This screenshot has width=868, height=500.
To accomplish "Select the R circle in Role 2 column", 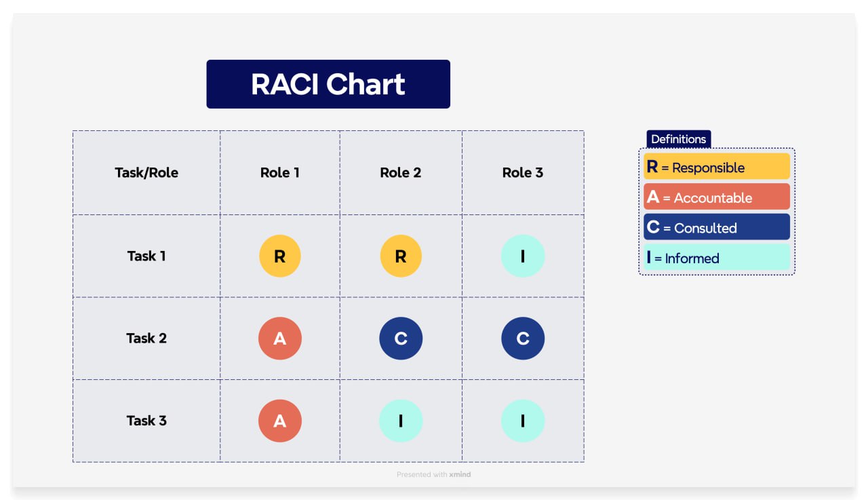I will tap(401, 256).
